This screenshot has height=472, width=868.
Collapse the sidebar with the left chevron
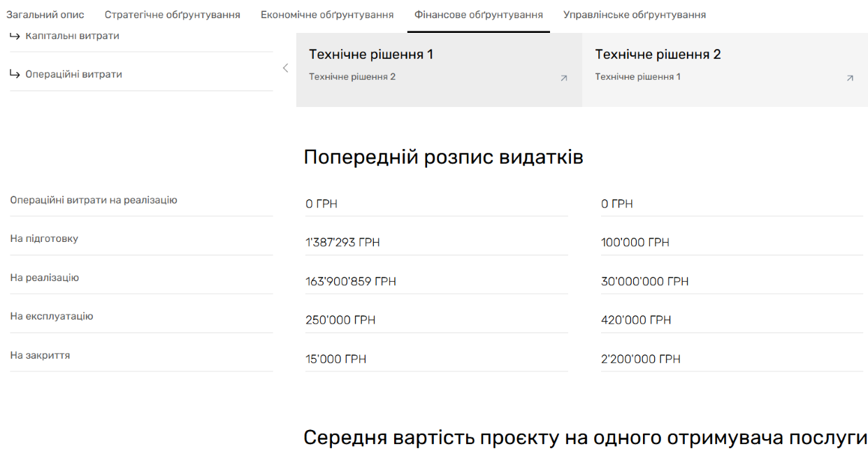285,68
